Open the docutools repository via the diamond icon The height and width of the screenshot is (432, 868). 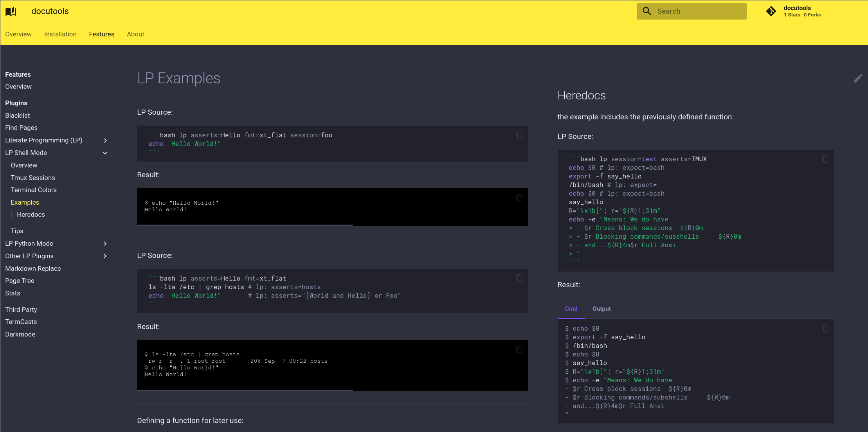[771, 11]
